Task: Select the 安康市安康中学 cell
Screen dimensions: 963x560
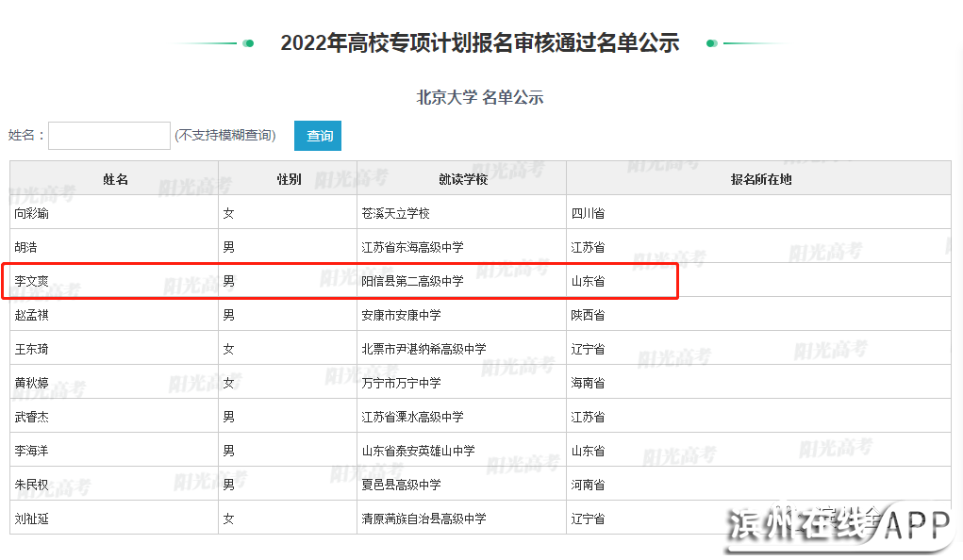Action: pyautogui.click(x=401, y=315)
